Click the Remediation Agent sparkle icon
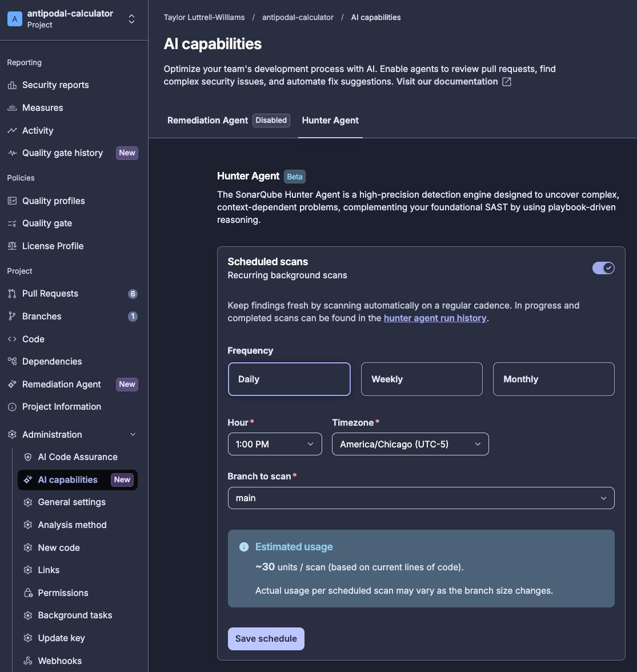The image size is (637, 672). [x=12, y=385]
